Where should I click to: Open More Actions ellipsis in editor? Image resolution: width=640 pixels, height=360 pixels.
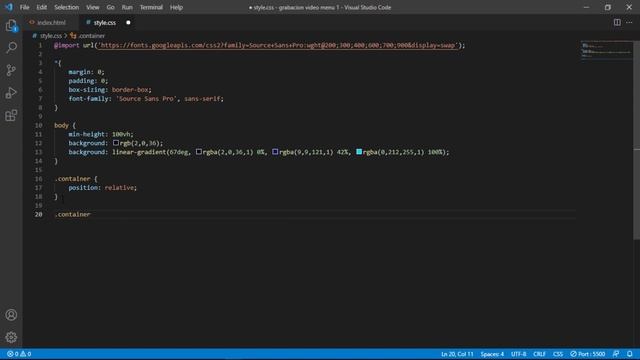tap(629, 22)
